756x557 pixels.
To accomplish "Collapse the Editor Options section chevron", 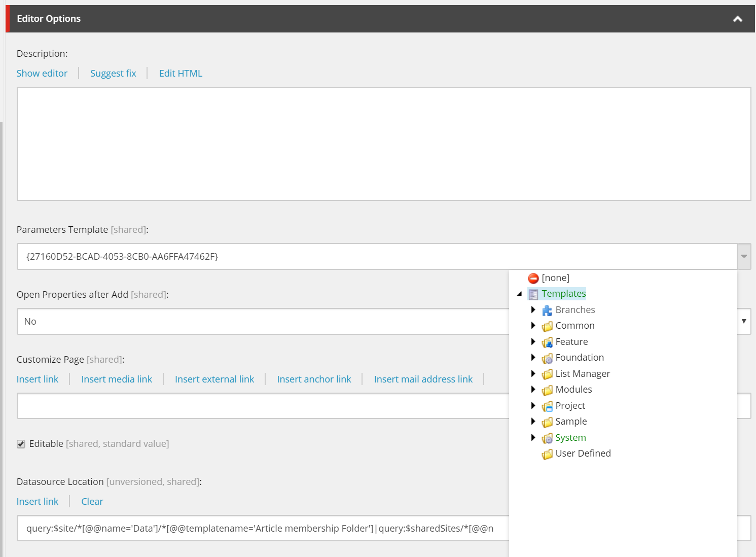I will pos(737,19).
